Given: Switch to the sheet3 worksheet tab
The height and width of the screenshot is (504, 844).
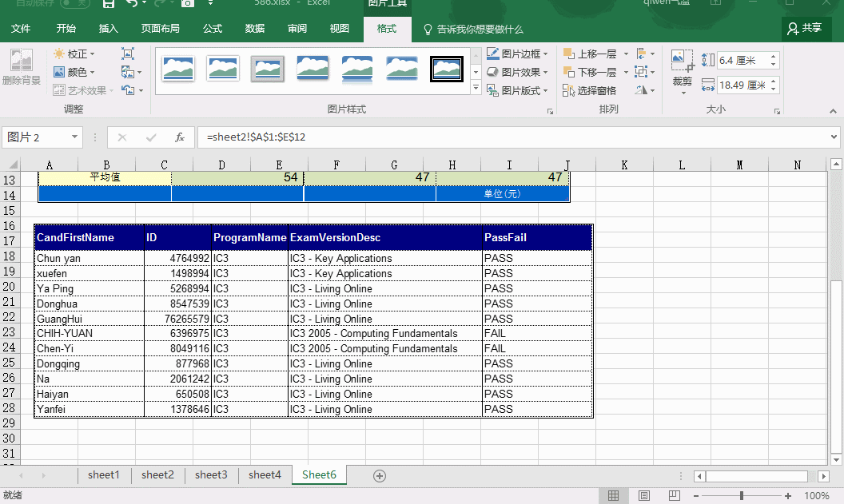Looking at the screenshot, I should click(x=211, y=475).
